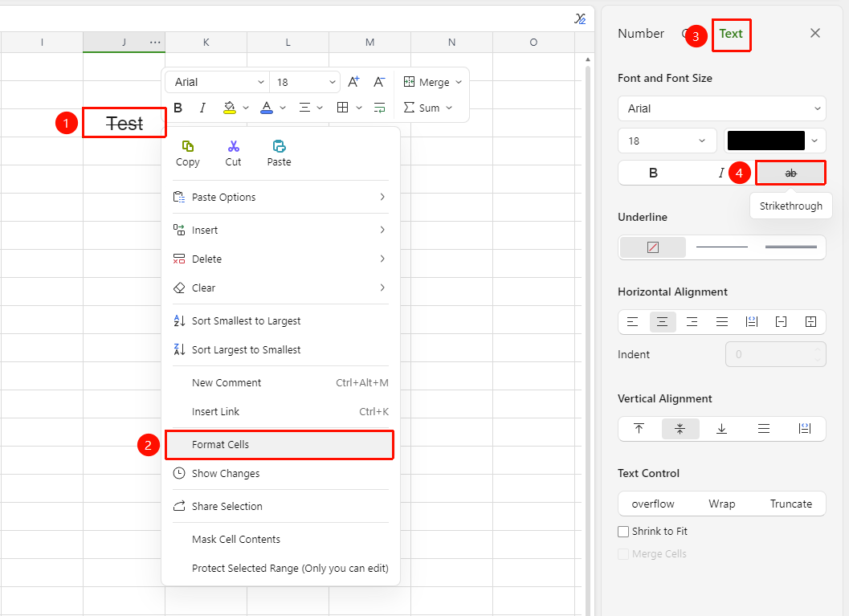
Task: Click the column J more options dots
Action: coord(155,43)
